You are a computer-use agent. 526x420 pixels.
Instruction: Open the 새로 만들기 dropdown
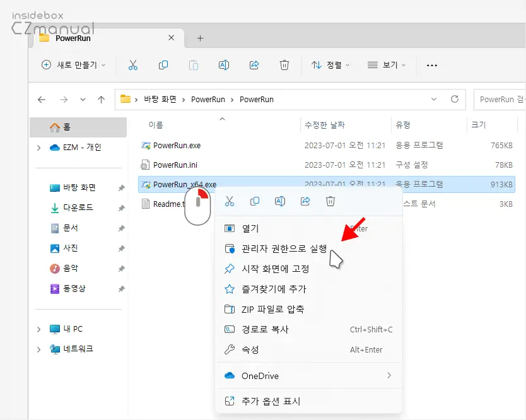[x=73, y=65]
